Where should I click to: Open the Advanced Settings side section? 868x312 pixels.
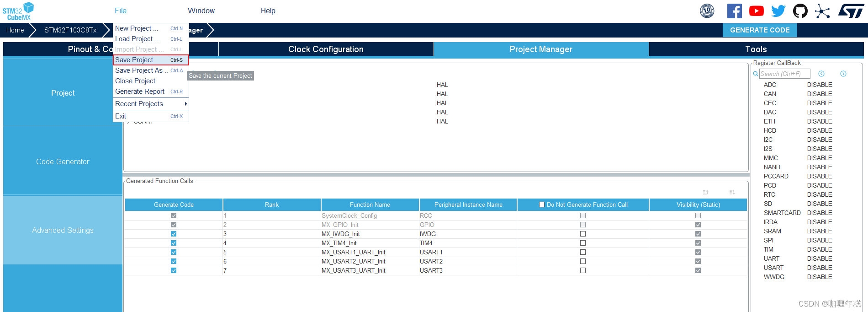(63, 230)
